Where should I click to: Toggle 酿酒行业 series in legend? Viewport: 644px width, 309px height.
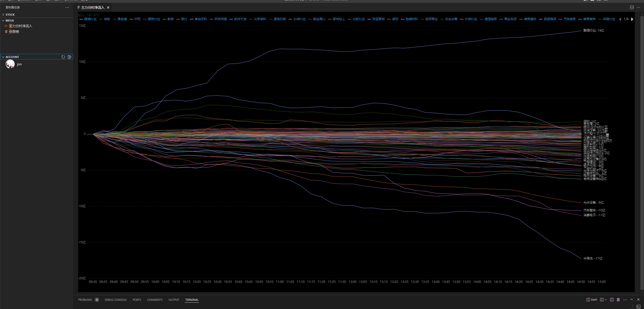88,19
